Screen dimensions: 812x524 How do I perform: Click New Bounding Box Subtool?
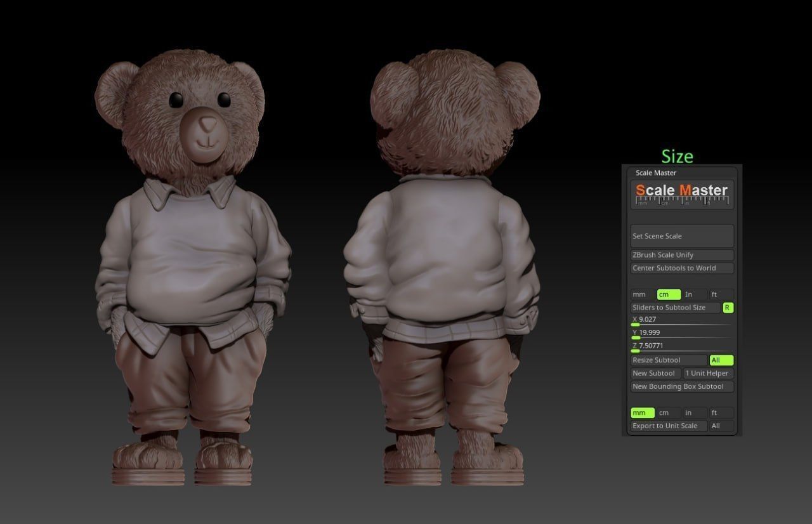pyautogui.click(x=682, y=386)
